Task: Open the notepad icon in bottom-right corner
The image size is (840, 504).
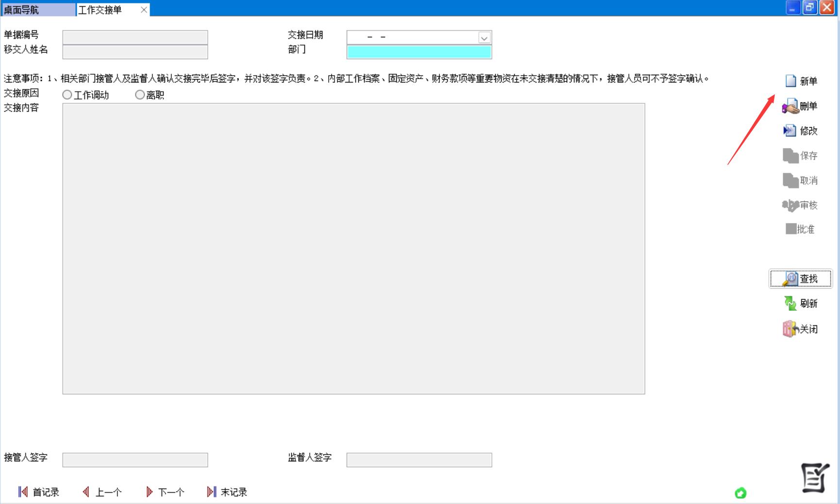Action: 815,478
